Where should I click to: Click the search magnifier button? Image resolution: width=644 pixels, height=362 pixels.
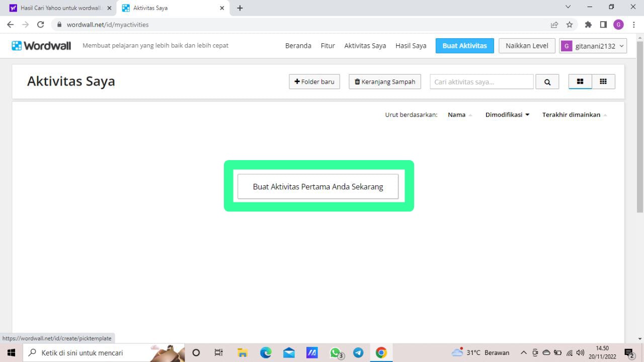[x=547, y=82]
